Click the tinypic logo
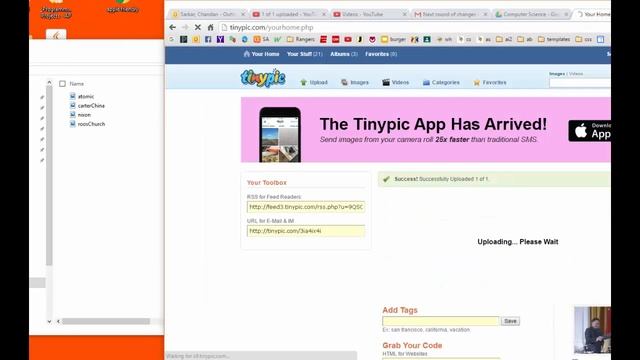Screen dimensions: 640x360 pyautogui.click(x=263, y=78)
